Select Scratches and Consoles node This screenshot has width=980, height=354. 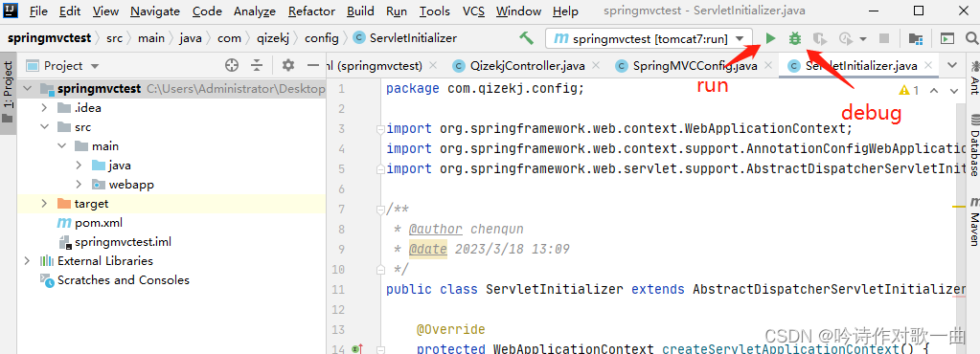[x=114, y=280]
